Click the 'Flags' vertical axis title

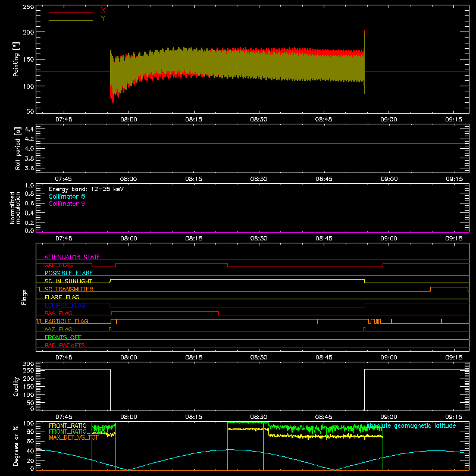[24, 297]
